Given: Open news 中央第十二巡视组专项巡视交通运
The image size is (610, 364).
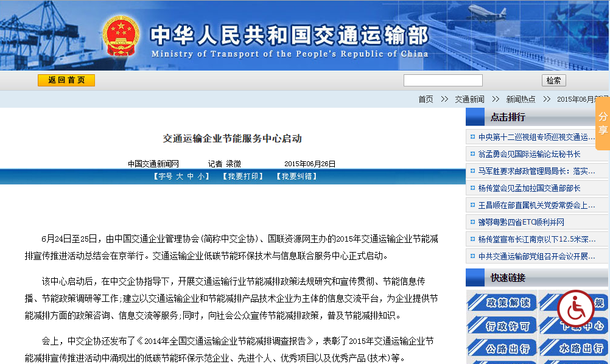Looking at the screenshot, I should click(x=536, y=137).
